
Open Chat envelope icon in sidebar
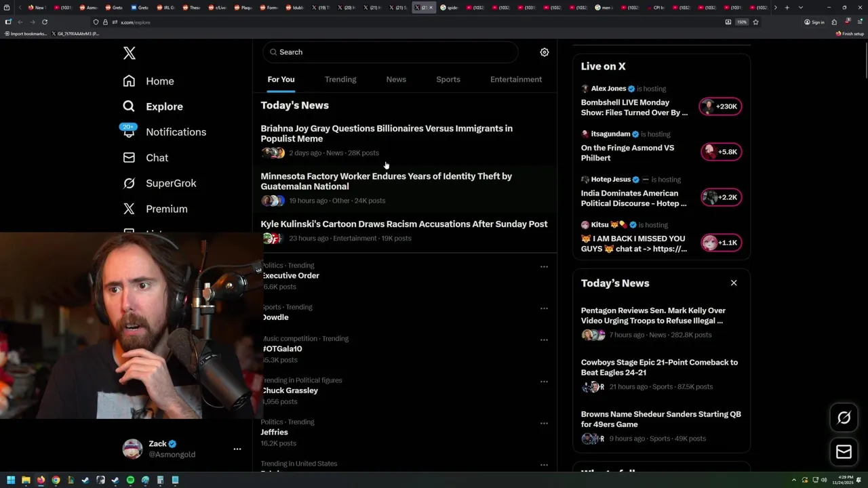coord(129,157)
